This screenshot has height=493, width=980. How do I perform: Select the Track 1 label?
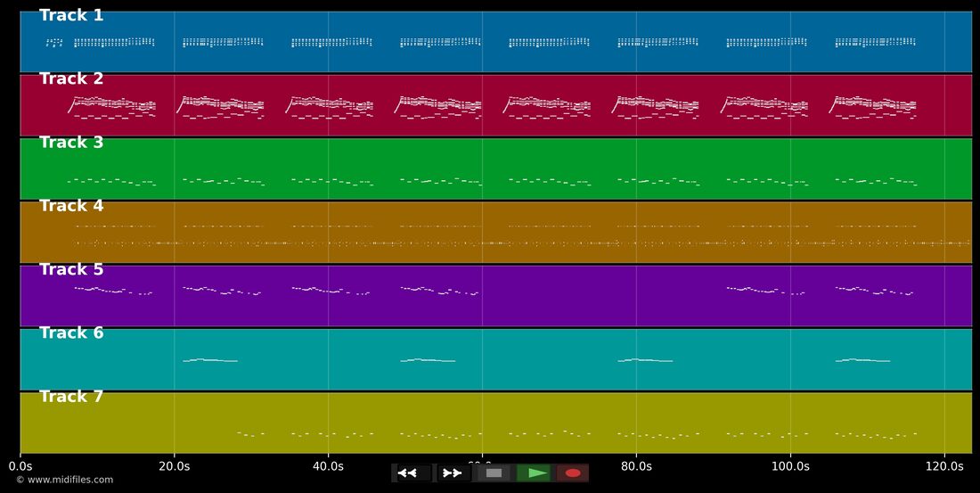71,16
